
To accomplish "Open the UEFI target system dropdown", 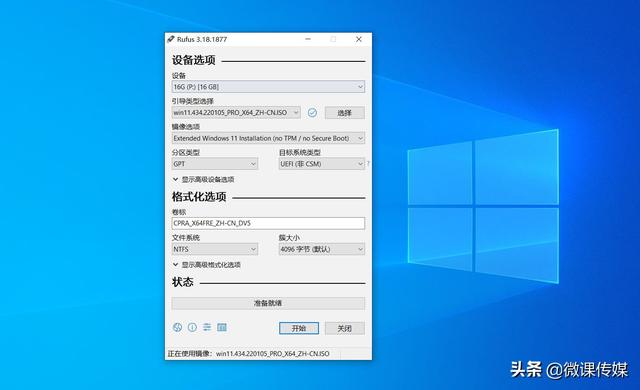I will coord(322,164).
